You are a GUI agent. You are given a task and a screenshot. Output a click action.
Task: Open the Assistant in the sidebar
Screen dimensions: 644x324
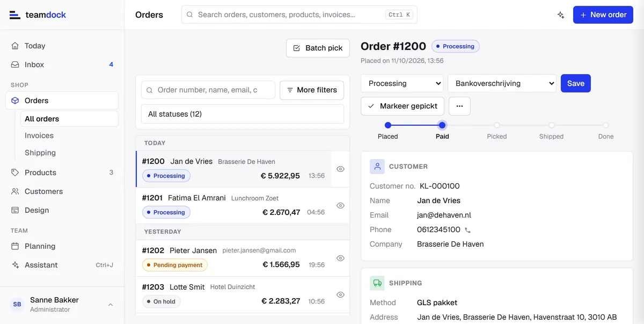[x=62, y=265]
